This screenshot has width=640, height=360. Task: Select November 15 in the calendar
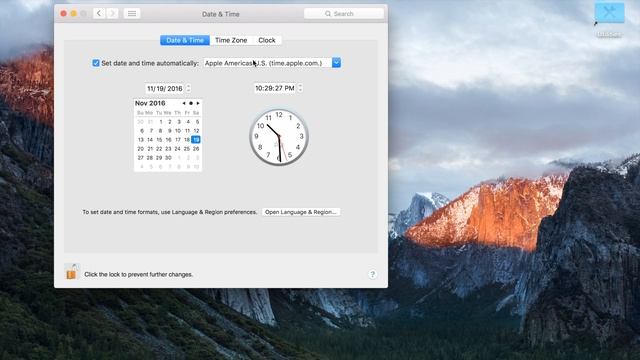[x=159, y=140]
